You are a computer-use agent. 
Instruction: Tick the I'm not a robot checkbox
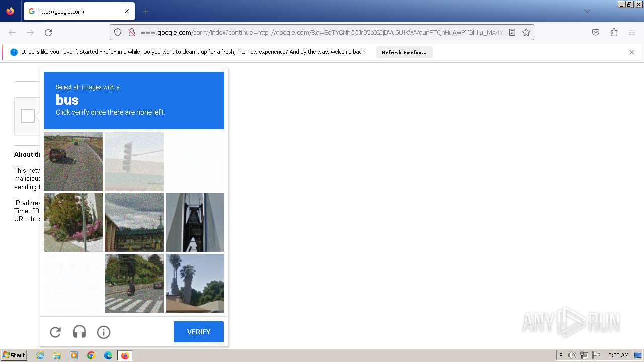click(x=28, y=116)
